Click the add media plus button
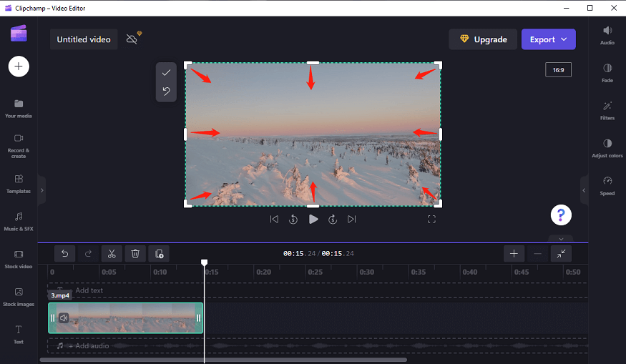The height and width of the screenshot is (364, 626). point(19,67)
